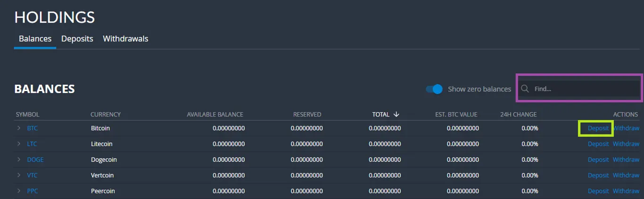
Task: Expand the LTC row chevron
Action: click(x=19, y=144)
